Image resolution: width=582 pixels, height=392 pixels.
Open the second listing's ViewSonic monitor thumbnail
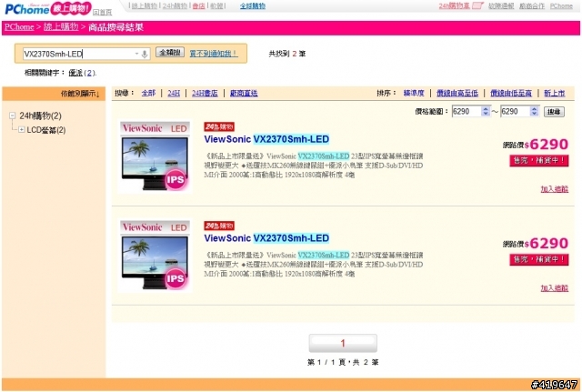click(x=155, y=256)
